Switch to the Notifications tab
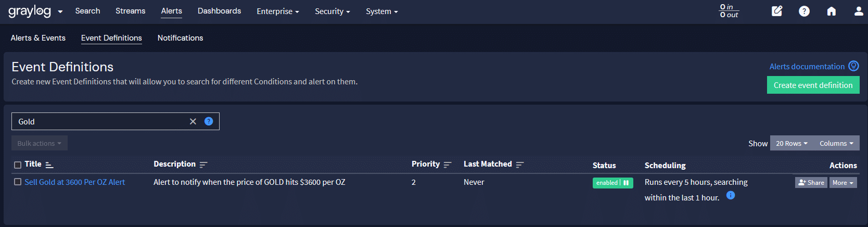This screenshot has height=227, width=868. click(180, 38)
